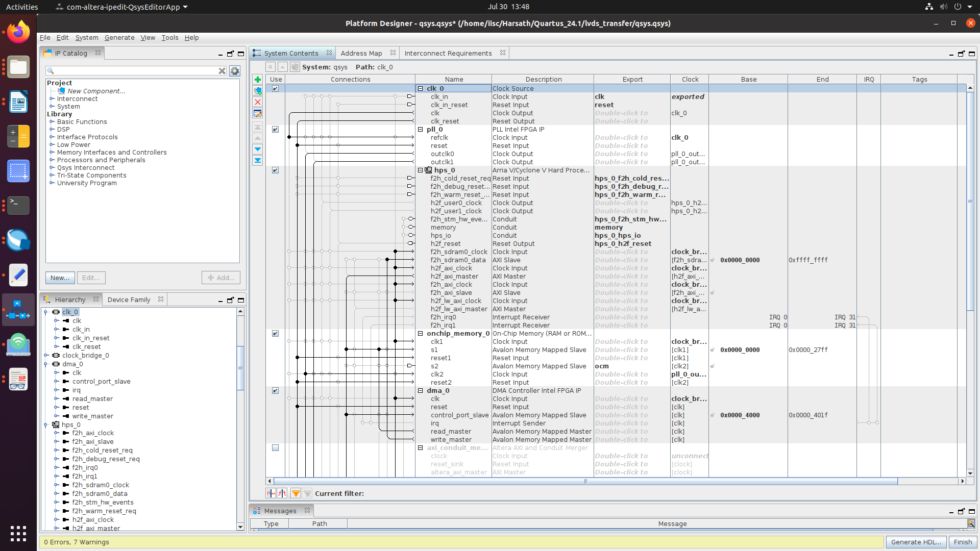Switch to the Address Map tab

coord(361,53)
